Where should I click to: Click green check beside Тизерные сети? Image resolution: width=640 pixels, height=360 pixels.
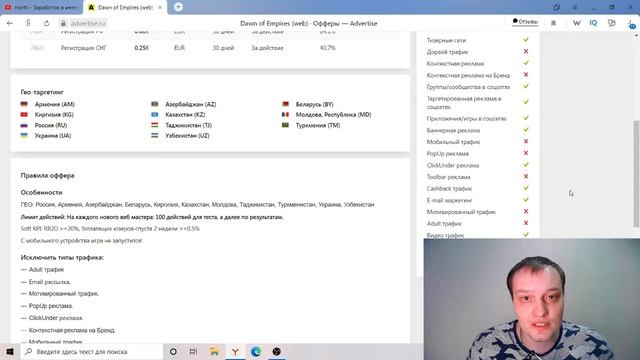(526, 40)
